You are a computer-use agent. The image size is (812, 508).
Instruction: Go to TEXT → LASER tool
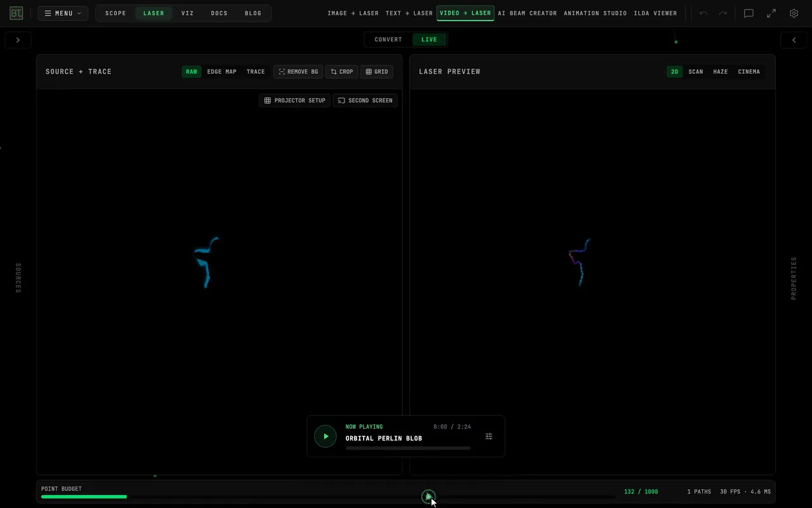(409, 13)
